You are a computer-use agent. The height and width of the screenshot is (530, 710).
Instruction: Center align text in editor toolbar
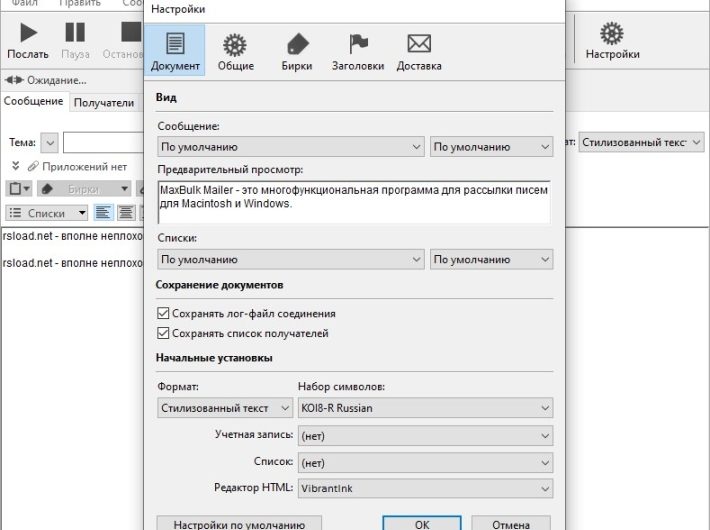coord(126,212)
